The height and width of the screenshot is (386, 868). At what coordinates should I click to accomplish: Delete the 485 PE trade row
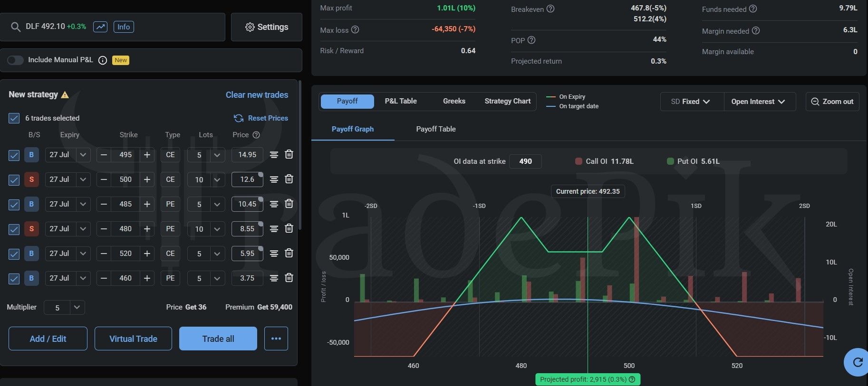point(289,204)
